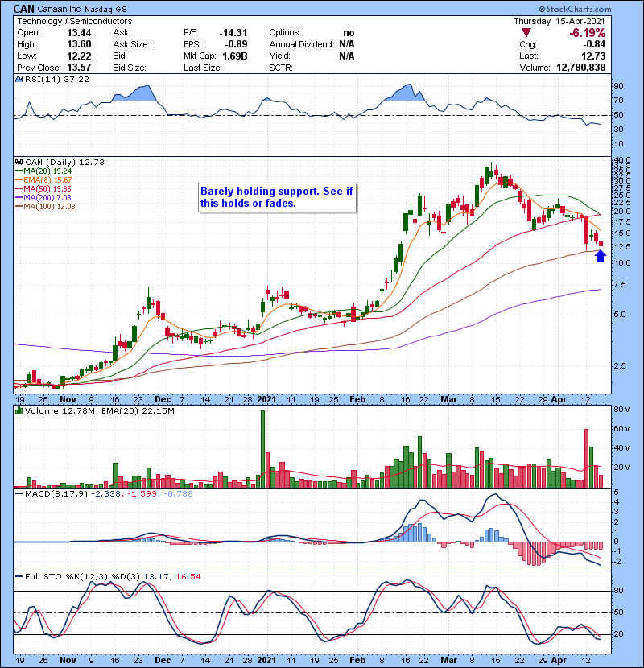The width and height of the screenshot is (644, 668).
Task: Select the Technology / Semiconductors sector text
Action: [x=75, y=21]
